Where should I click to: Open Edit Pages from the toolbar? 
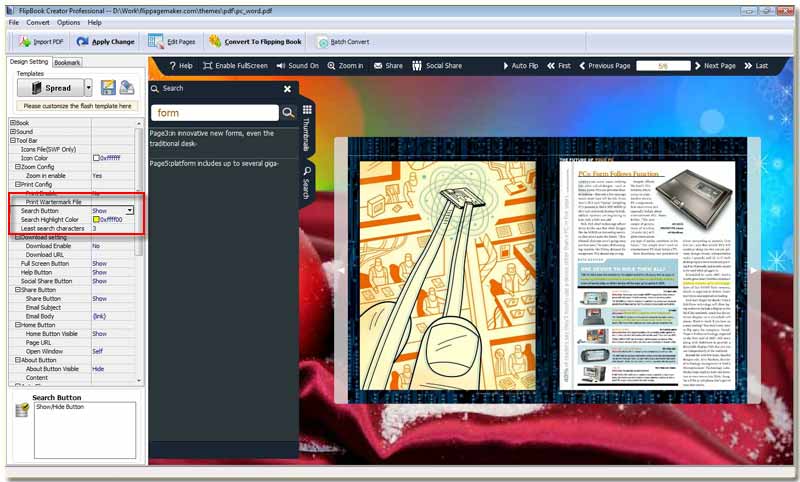tap(171, 42)
